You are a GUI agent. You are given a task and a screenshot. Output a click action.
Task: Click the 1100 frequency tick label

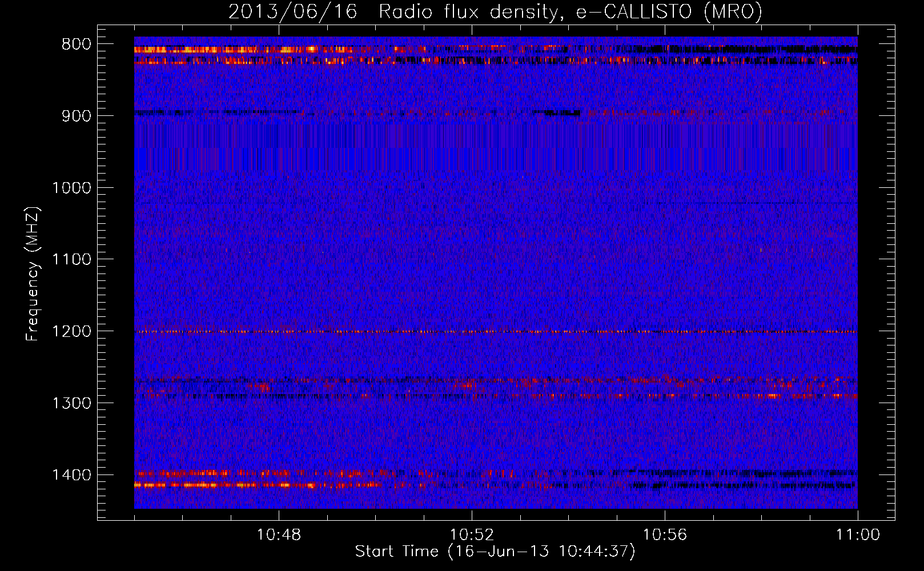pos(71,260)
